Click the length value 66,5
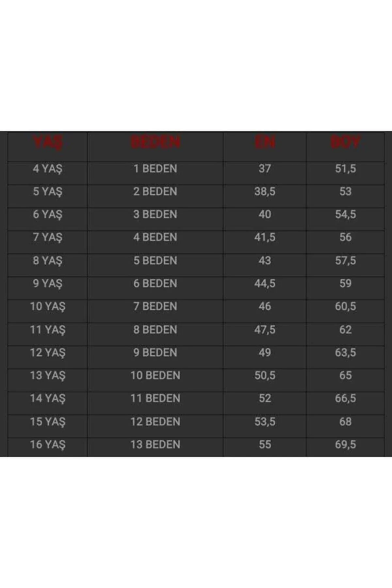This screenshot has width=392, height=588. point(345,399)
